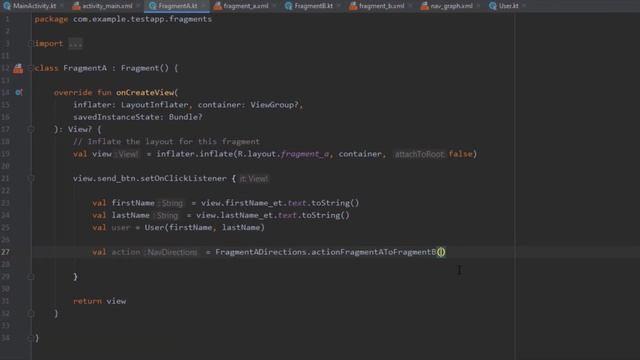Click 'actionFragmentAToFragmentB' method call
The image size is (640, 360).
pyautogui.click(x=373, y=252)
